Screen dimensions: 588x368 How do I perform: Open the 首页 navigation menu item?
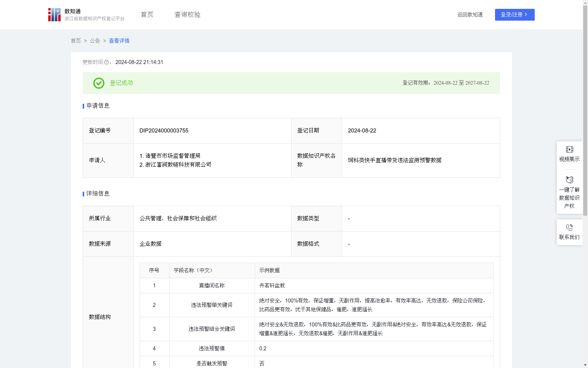(x=147, y=15)
